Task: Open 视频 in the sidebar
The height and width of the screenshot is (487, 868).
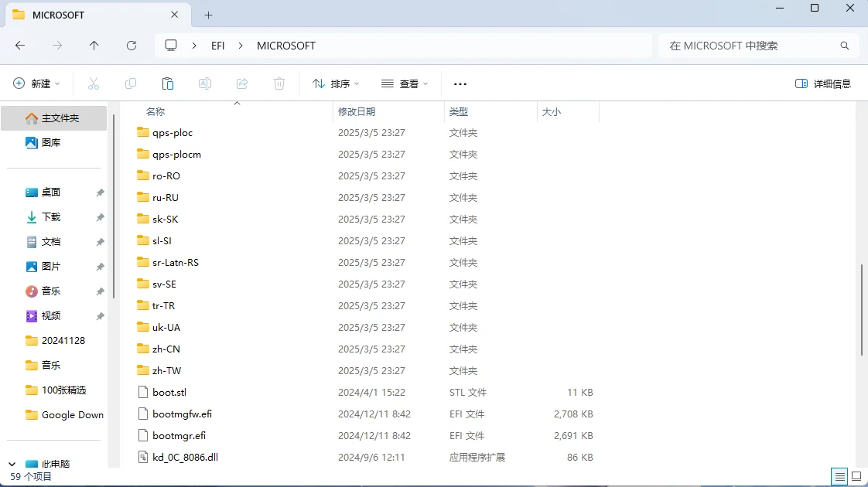Action: (x=51, y=316)
